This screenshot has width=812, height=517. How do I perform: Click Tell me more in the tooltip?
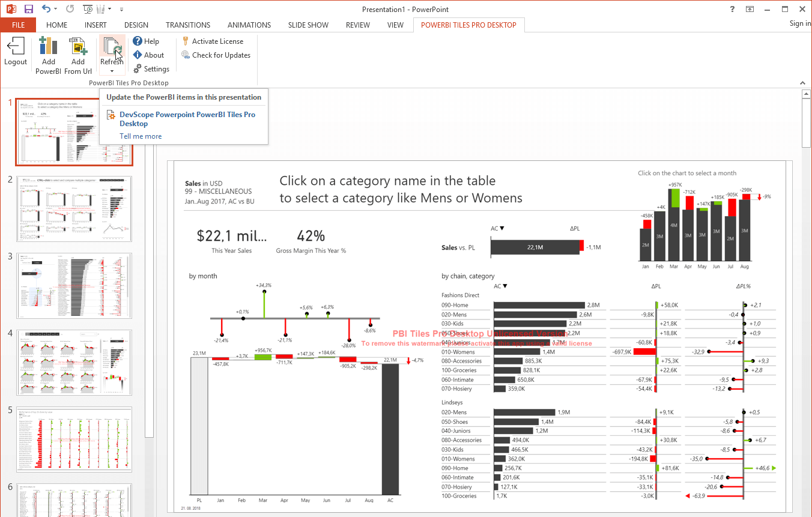click(141, 136)
